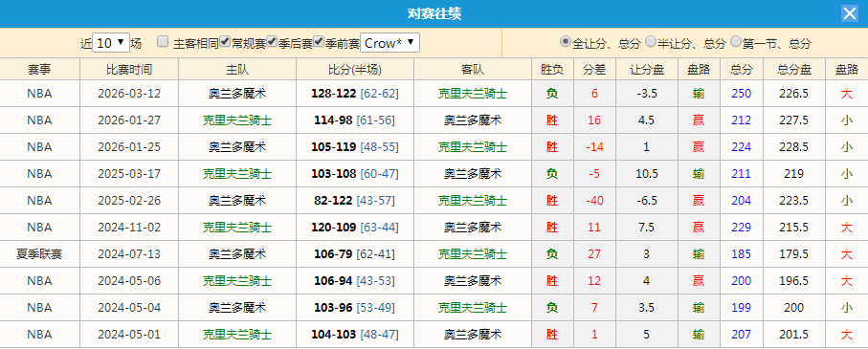
Task: Click away team 克里夫兰骑士 in 2024-07-13 row
Action: pyautogui.click(x=473, y=254)
